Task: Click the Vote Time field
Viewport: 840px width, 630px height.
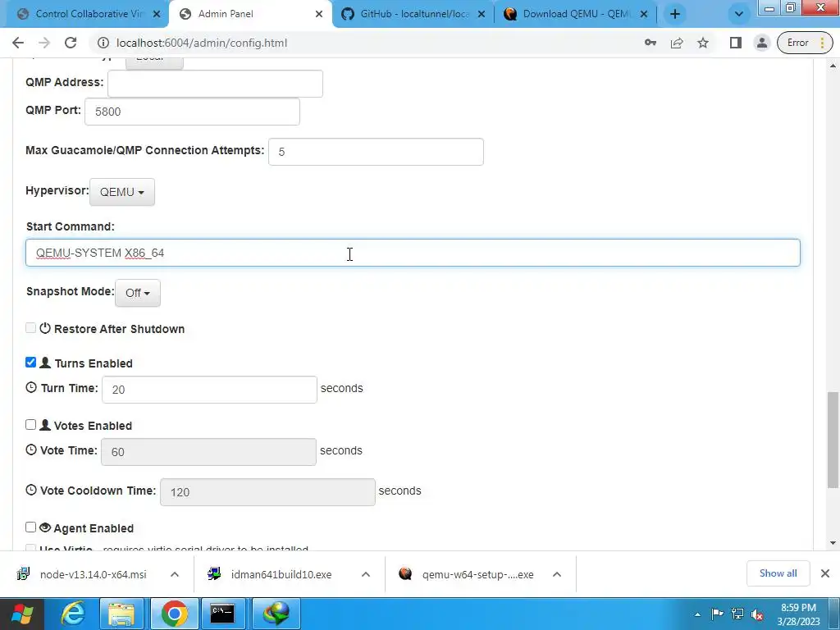Action: pyautogui.click(x=209, y=452)
